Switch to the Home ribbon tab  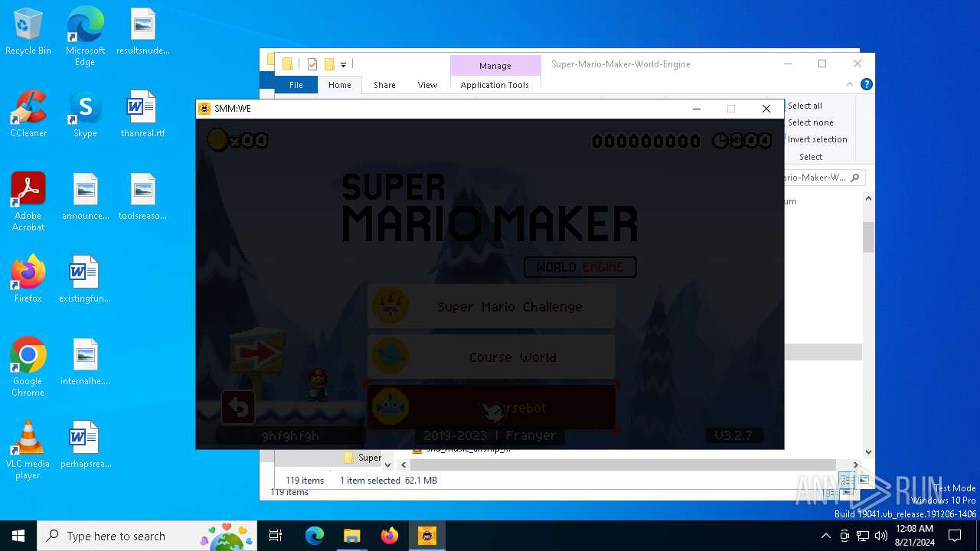pyautogui.click(x=340, y=85)
